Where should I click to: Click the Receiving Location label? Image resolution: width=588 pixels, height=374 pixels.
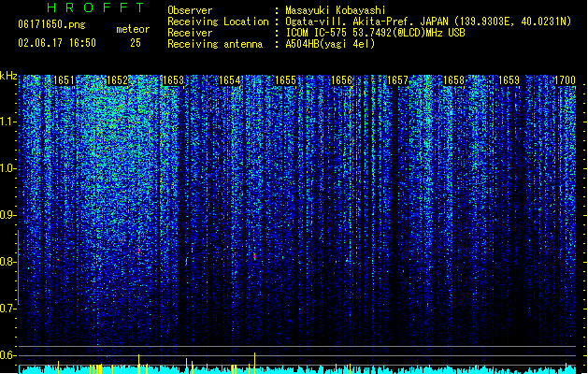(218, 22)
